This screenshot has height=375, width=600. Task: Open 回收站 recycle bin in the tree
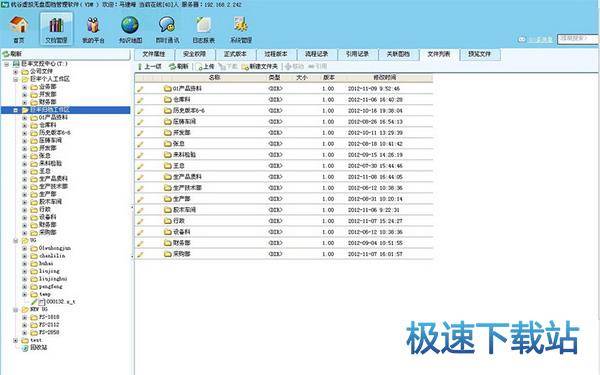[34, 348]
